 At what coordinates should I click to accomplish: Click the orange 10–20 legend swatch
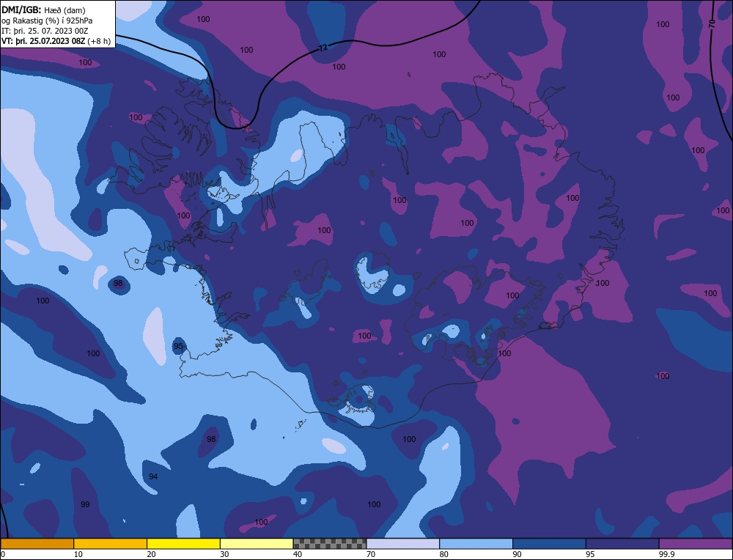click(x=111, y=544)
